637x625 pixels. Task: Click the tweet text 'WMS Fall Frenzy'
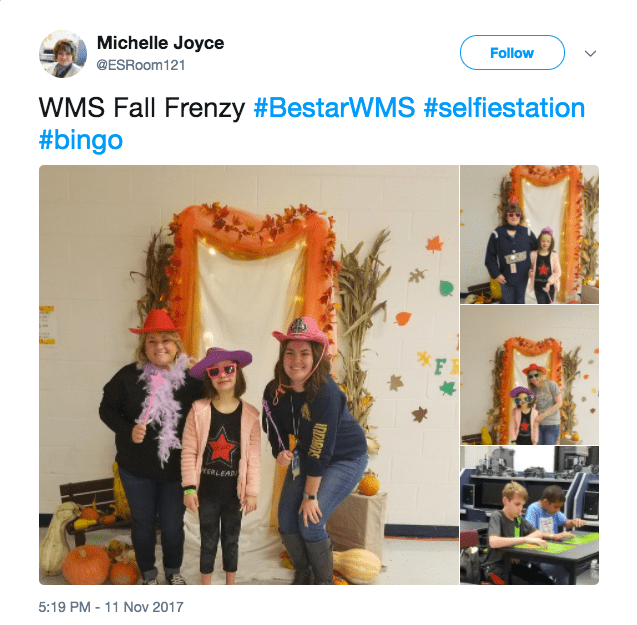tap(142, 108)
